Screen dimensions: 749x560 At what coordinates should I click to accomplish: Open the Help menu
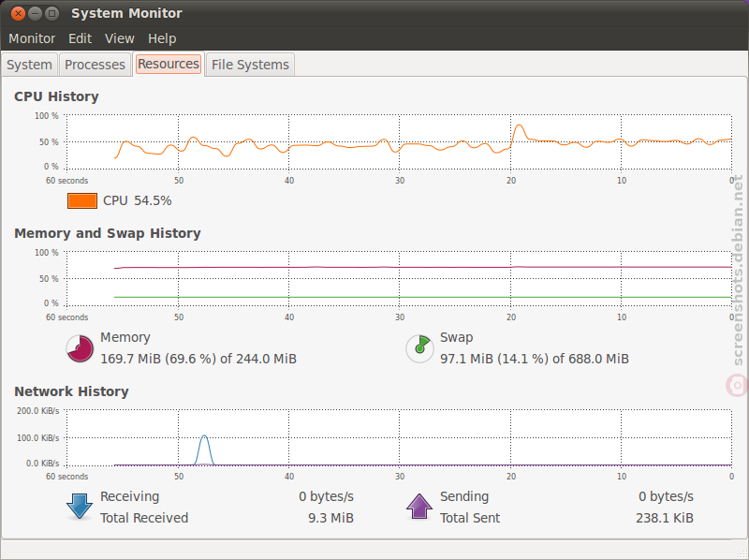[162, 38]
